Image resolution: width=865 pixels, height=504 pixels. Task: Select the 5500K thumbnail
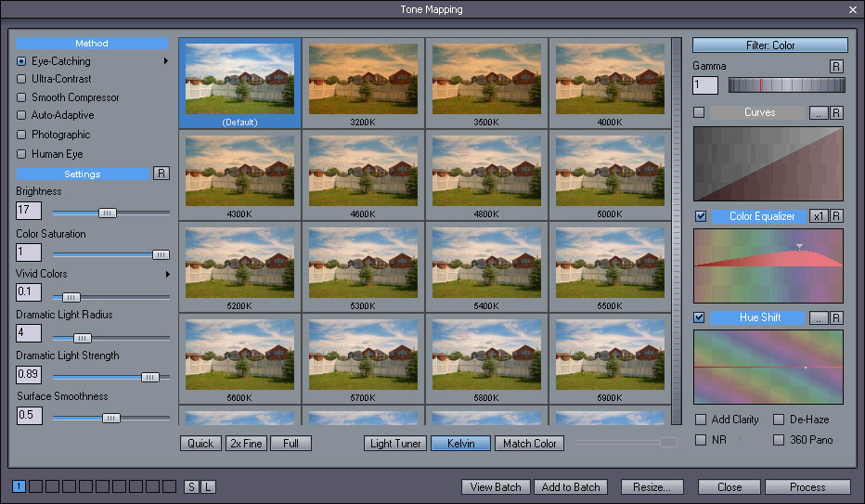[610, 267]
